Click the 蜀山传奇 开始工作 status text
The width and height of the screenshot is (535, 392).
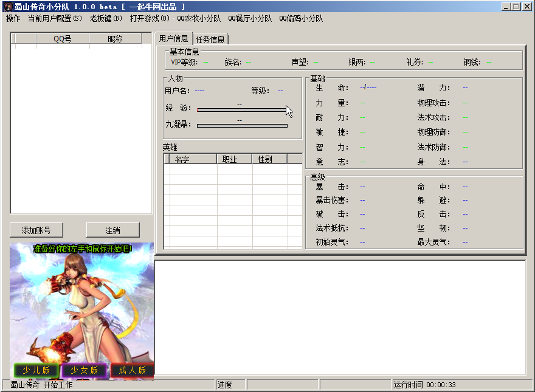click(41, 385)
